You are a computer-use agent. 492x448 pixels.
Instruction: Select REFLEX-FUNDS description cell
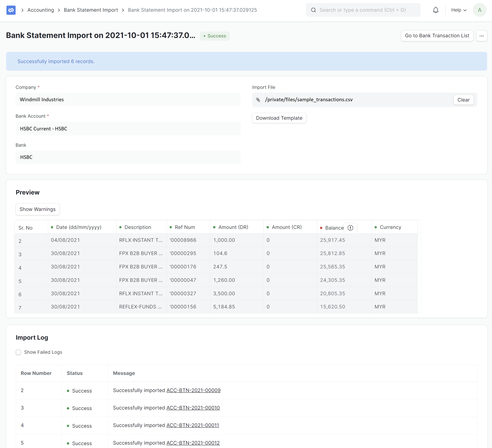(x=141, y=307)
